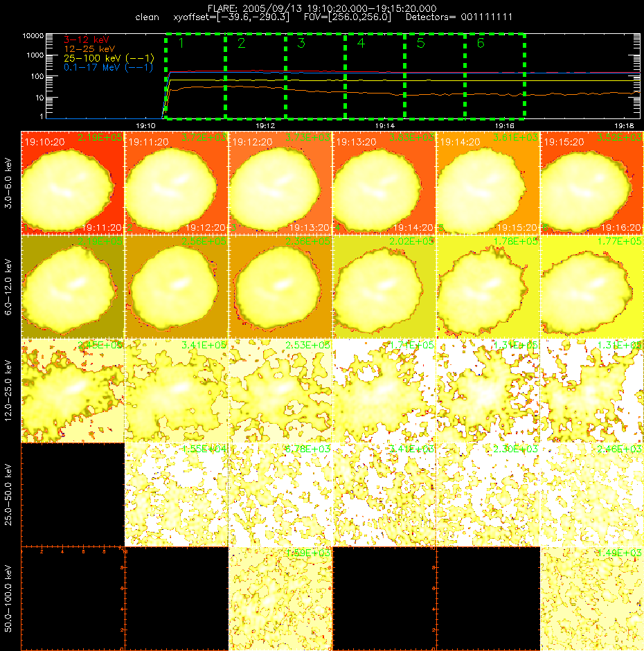Open the 50-100 keV image with peak 1.49E+03

pos(591,598)
